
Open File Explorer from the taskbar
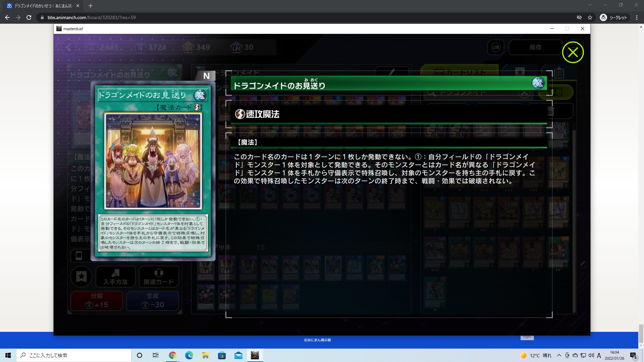[205, 355]
